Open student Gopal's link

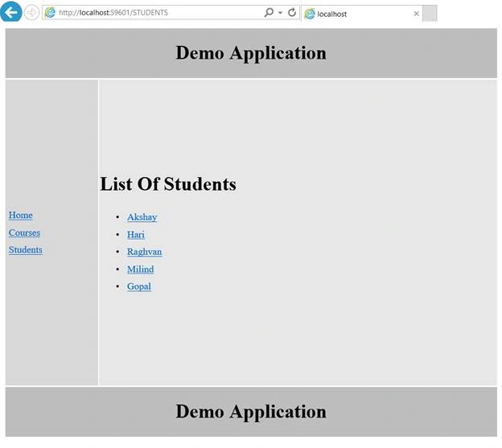tap(139, 286)
